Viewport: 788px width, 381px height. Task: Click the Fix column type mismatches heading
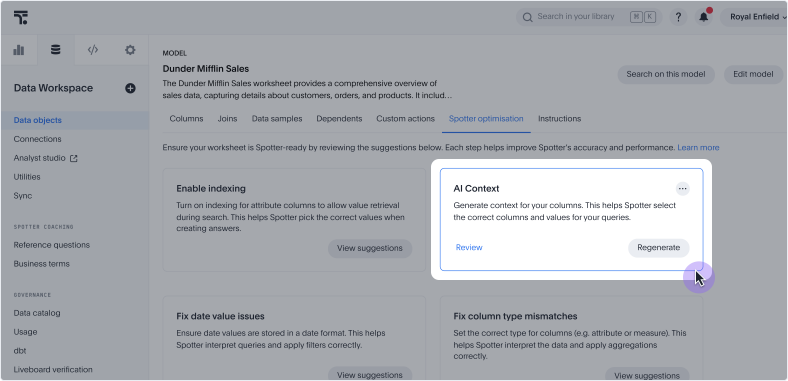coord(515,317)
